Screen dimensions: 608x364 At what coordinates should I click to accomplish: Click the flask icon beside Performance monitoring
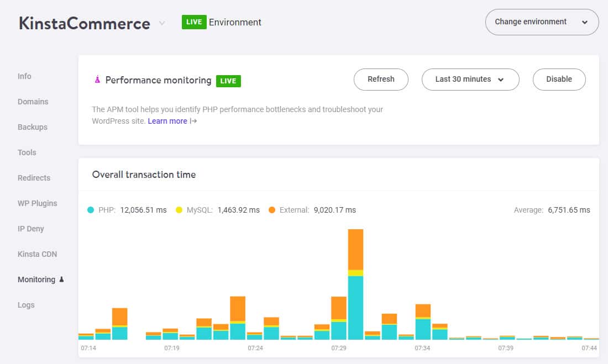click(97, 80)
